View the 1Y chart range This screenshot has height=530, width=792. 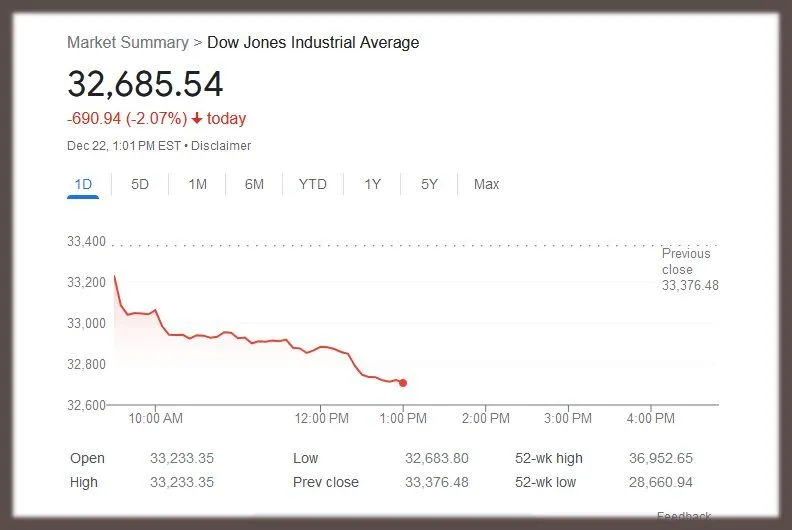tap(372, 184)
